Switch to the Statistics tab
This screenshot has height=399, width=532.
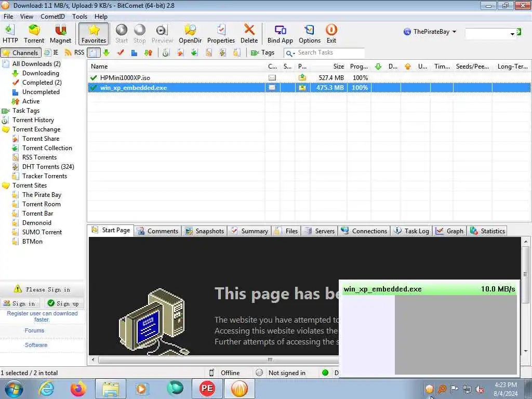click(487, 231)
